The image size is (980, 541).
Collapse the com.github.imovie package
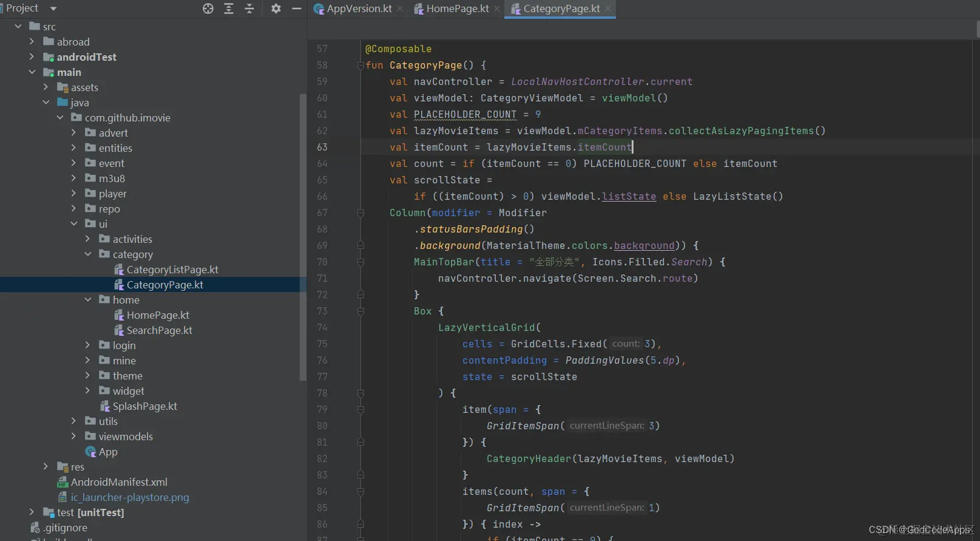click(x=60, y=117)
